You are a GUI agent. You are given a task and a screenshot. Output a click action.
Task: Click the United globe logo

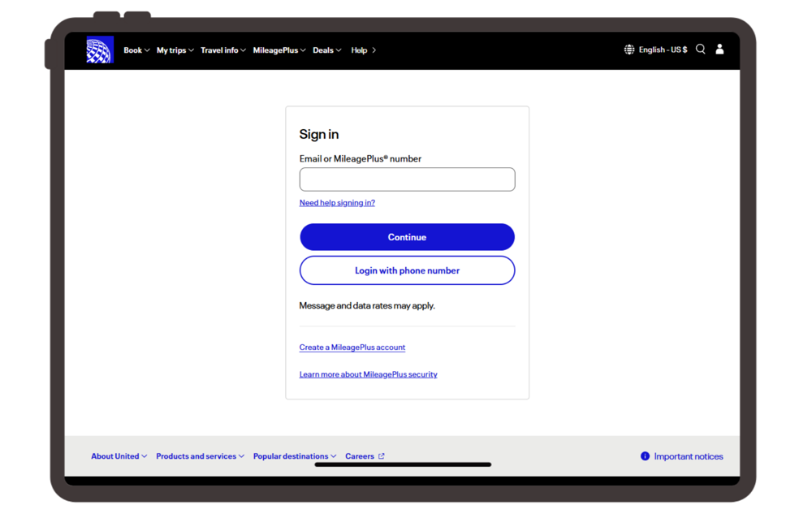click(100, 50)
